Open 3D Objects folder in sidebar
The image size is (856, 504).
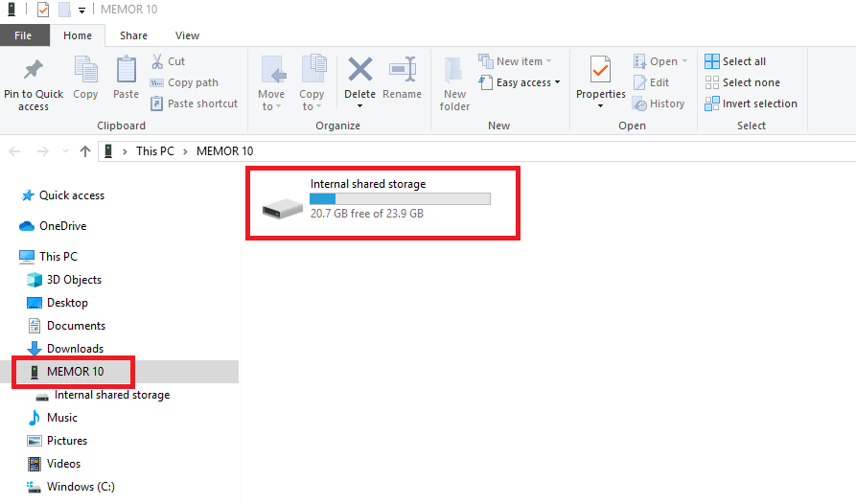[x=64, y=279]
